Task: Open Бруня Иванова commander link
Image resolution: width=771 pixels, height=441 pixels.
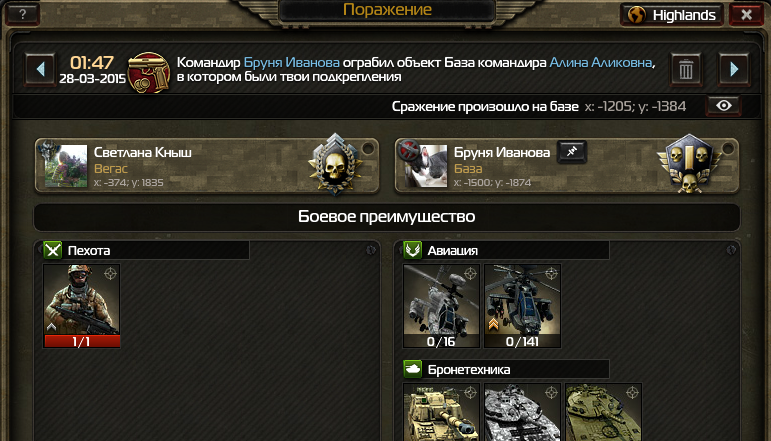Action: tap(292, 62)
